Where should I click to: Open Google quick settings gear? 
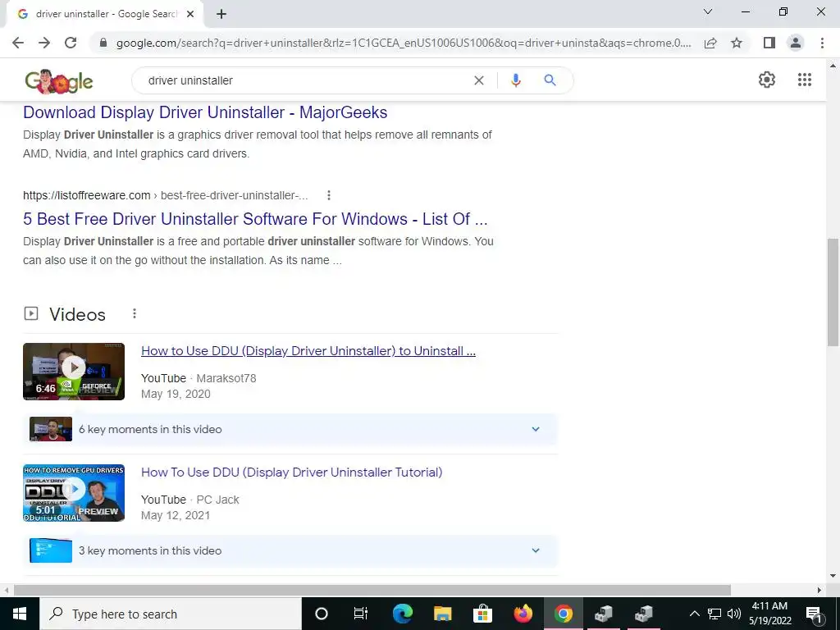[x=767, y=80]
